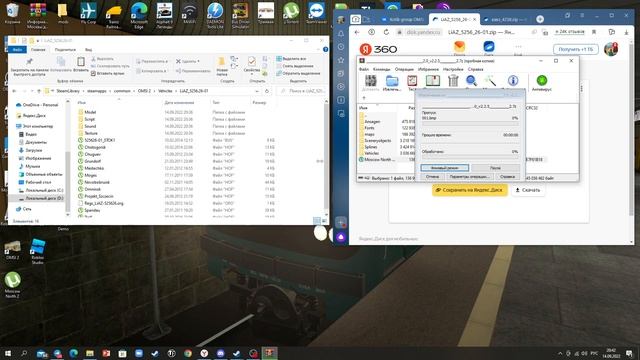Viewport: 640px width, 360px height.
Task: Click WinRAR Info toolbar icon
Action: pos(513,80)
